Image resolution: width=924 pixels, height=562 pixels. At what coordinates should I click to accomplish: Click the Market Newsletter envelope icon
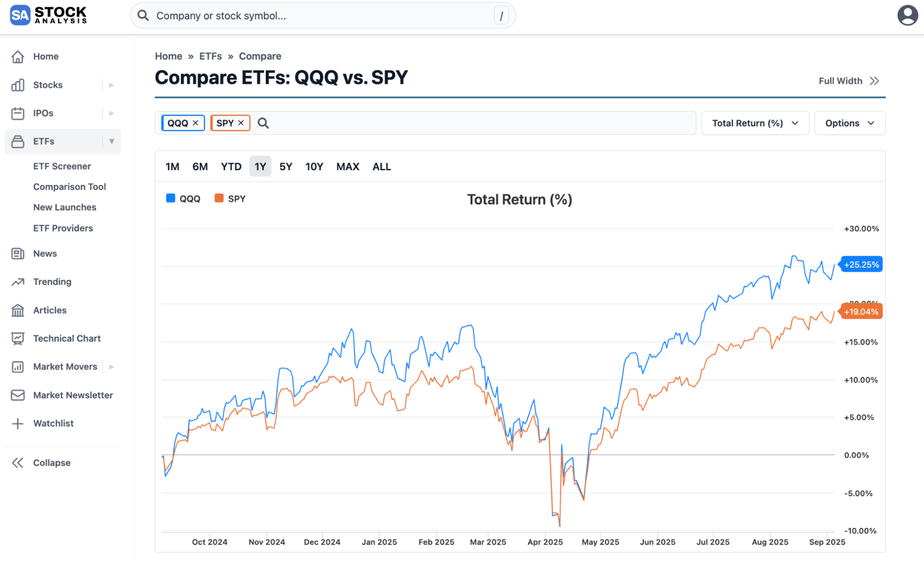(18, 395)
